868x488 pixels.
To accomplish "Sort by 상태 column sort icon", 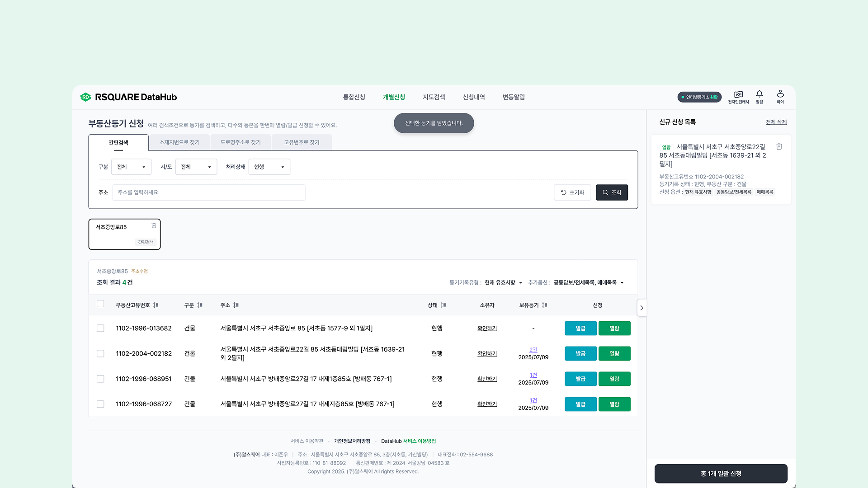I will point(443,305).
